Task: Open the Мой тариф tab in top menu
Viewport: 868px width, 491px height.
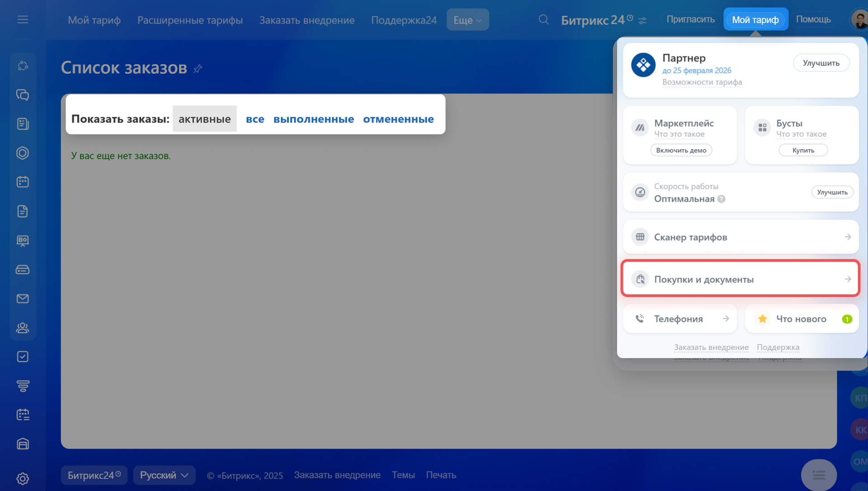Action: point(94,20)
